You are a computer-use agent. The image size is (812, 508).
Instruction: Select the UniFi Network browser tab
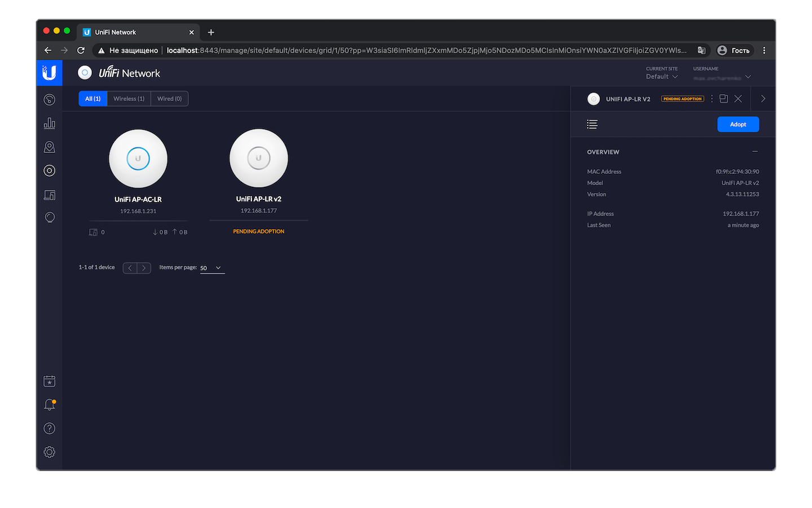tap(138, 32)
